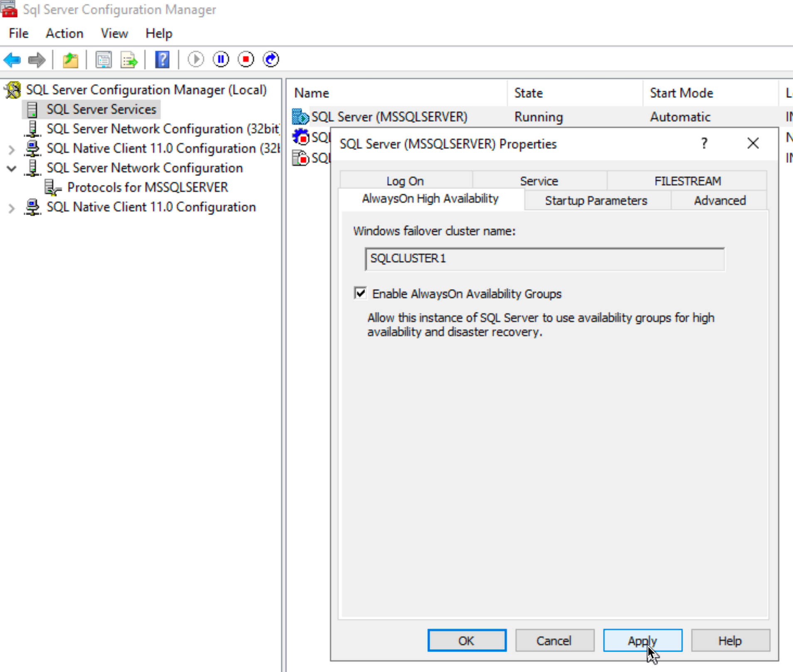Click the Cancel button
This screenshot has width=793, height=672.
[554, 640]
